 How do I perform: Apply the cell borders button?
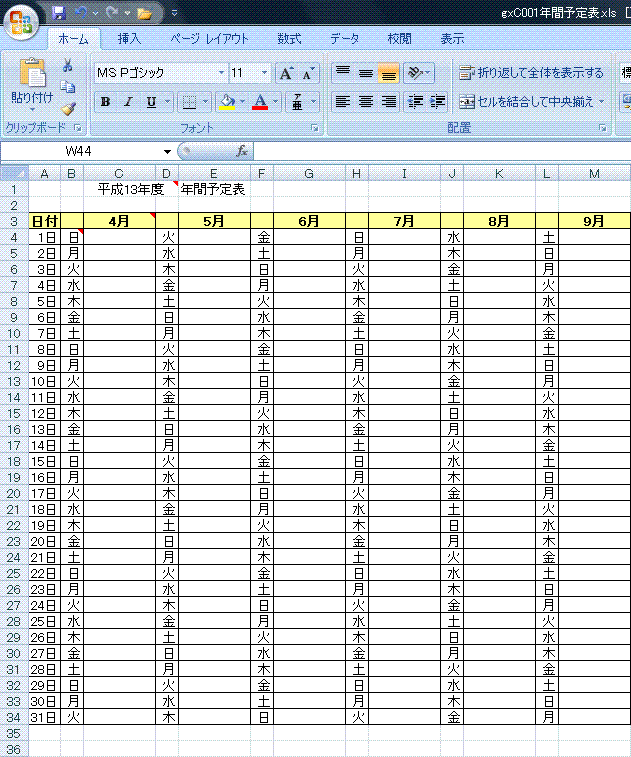(x=189, y=102)
